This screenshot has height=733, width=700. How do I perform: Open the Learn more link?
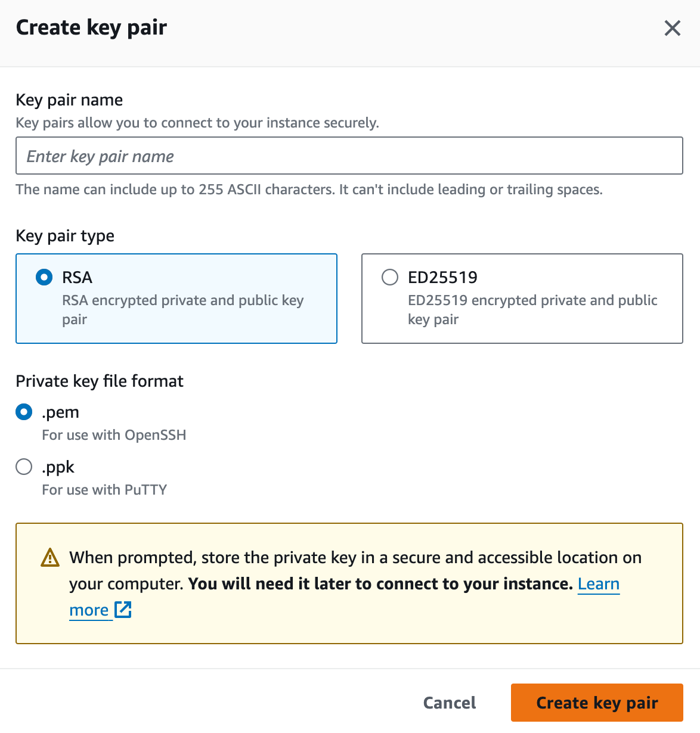point(599,584)
